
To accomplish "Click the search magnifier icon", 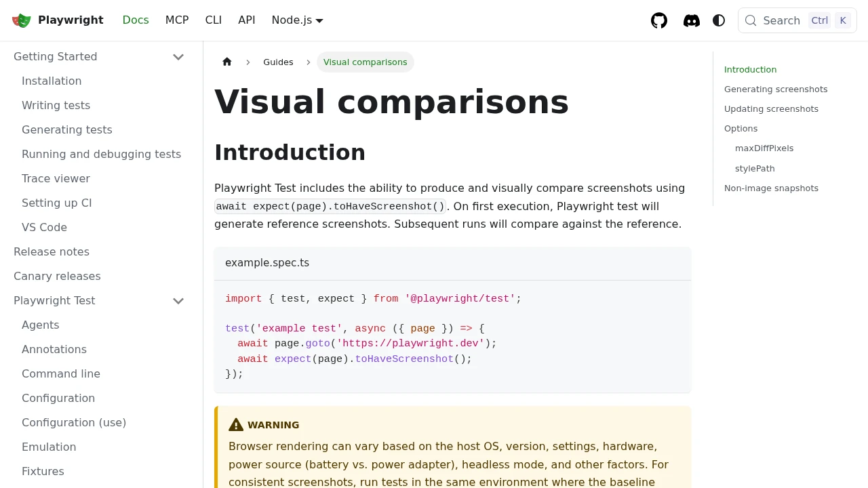I will (751, 20).
